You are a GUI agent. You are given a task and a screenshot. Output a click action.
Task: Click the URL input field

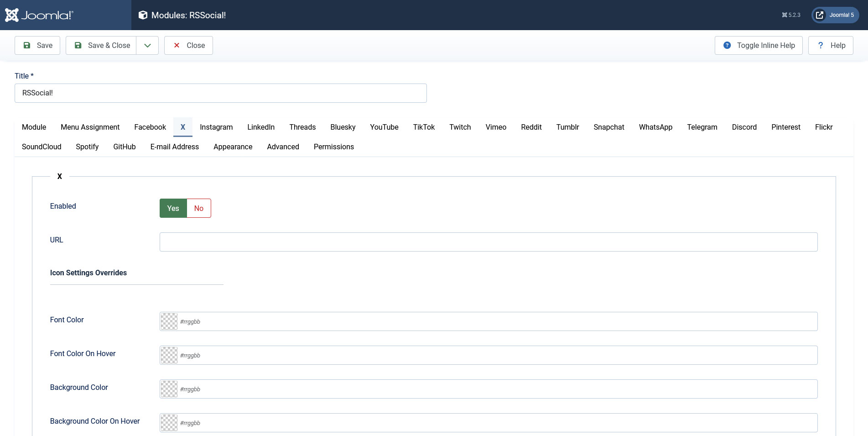click(x=489, y=242)
